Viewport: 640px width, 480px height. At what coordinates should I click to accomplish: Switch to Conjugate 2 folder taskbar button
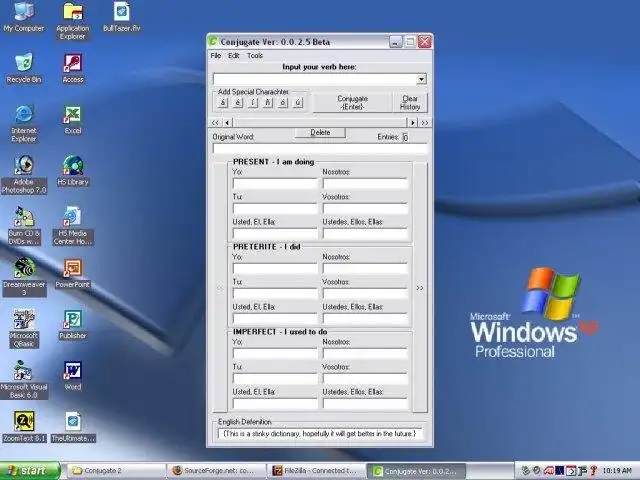coord(116,471)
